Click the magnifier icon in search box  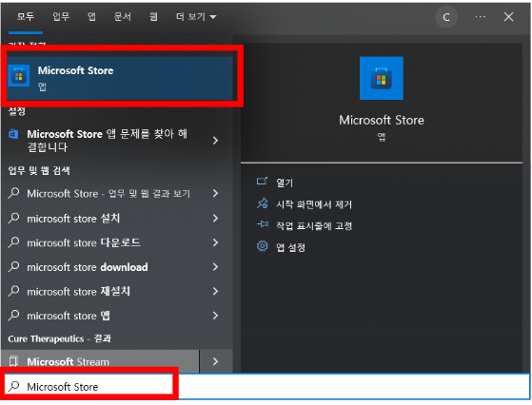point(14,386)
